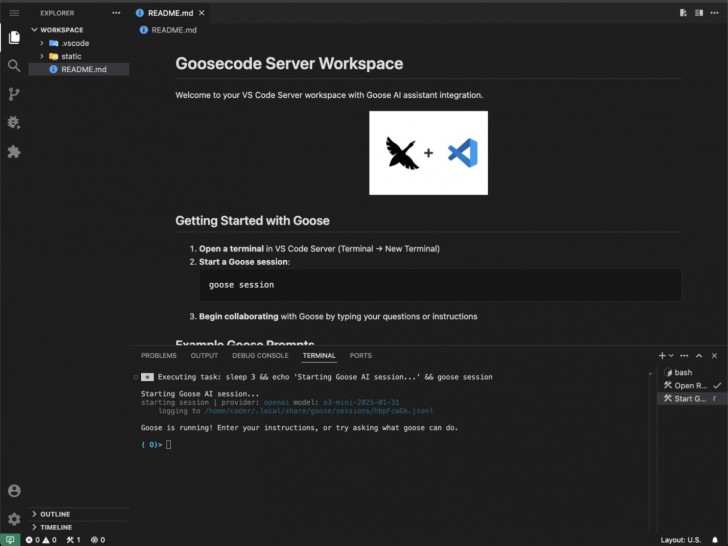
Task: Switch to the PROBLEMS panel tab
Action: tap(159, 356)
